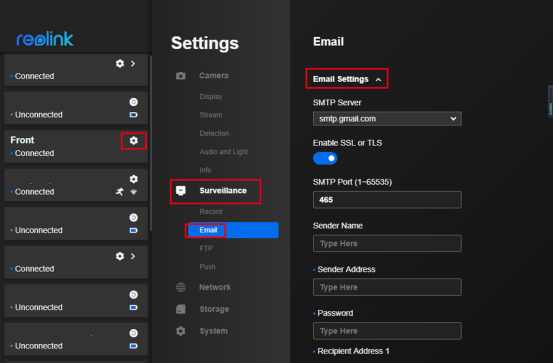
Task: Click the Password input field
Action: pos(387,331)
